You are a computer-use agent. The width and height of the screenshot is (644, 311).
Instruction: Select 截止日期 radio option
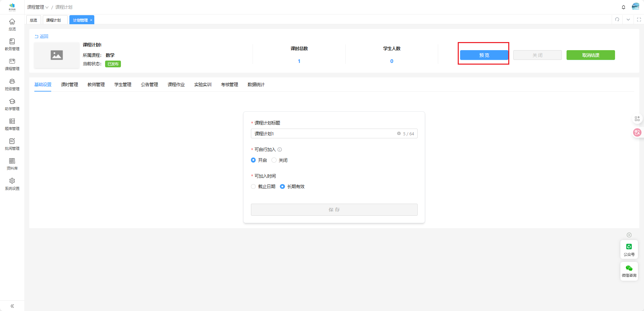253,186
